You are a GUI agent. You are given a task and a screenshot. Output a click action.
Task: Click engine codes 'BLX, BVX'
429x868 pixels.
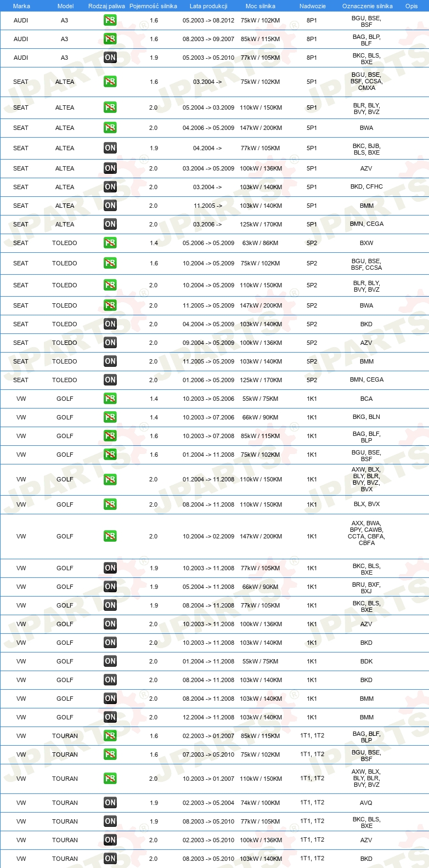[366, 504]
